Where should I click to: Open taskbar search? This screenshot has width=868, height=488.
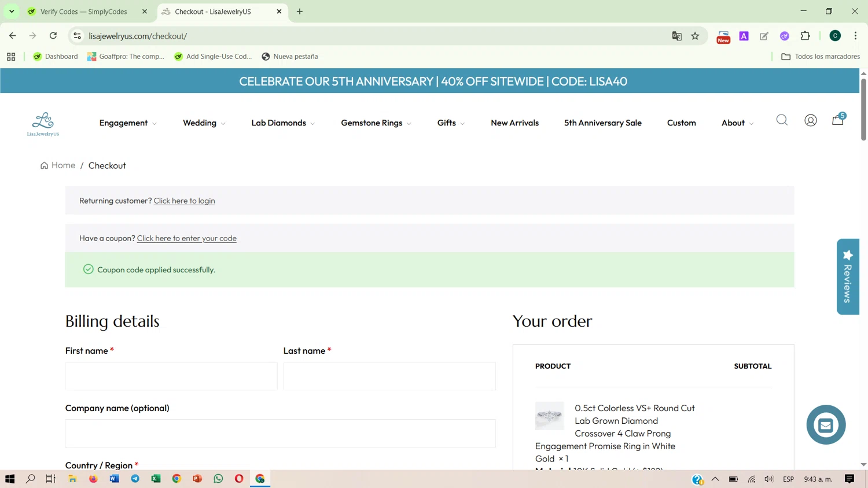click(31, 479)
